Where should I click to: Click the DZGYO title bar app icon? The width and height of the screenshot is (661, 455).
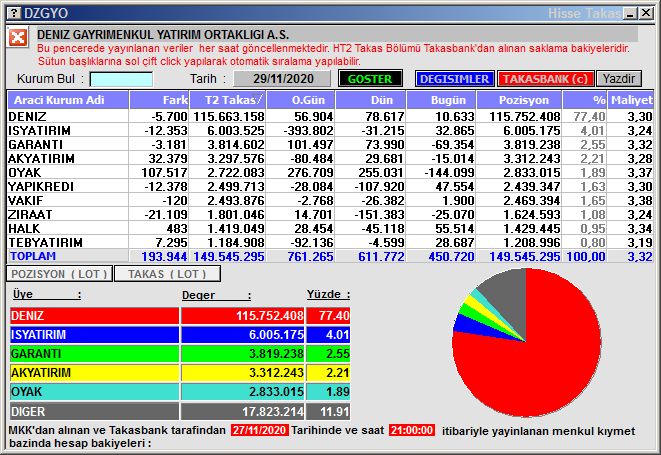coord(11,12)
